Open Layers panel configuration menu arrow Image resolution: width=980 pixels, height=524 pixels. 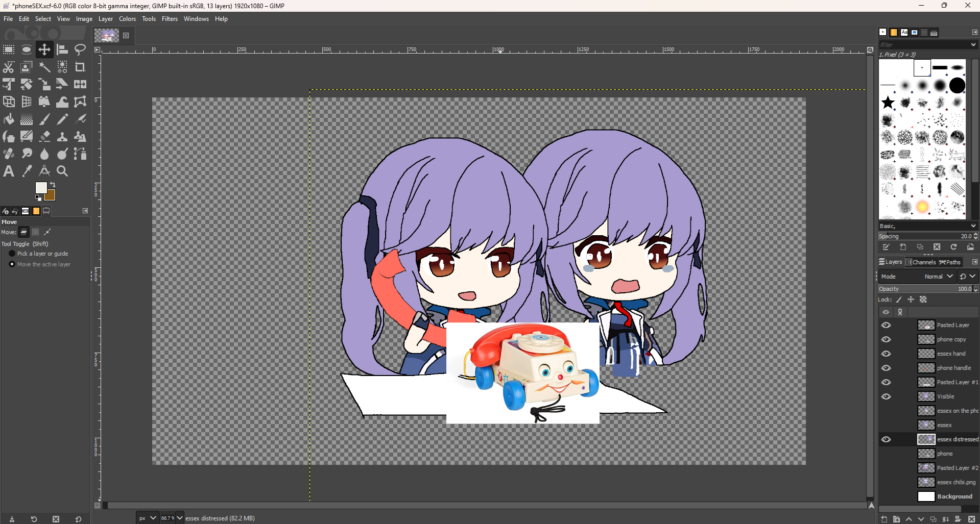click(x=974, y=262)
